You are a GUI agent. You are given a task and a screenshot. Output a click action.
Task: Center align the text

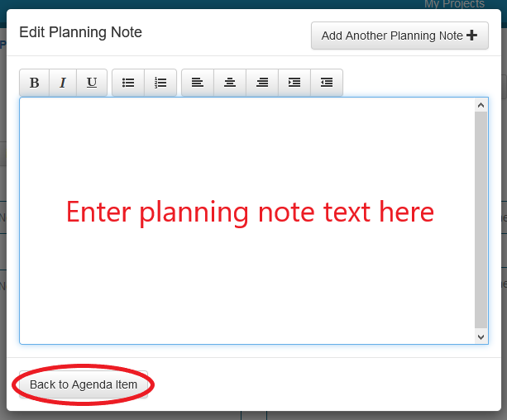click(230, 83)
